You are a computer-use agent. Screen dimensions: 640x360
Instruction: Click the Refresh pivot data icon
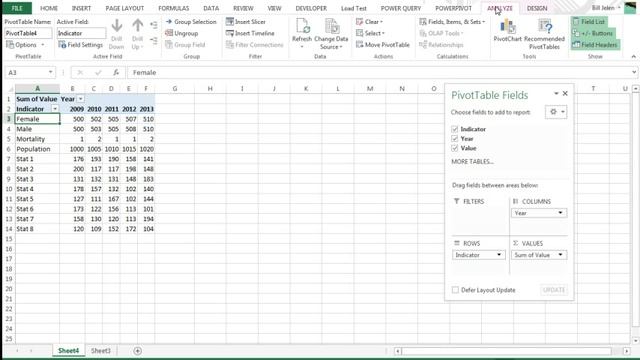tap(302, 26)
